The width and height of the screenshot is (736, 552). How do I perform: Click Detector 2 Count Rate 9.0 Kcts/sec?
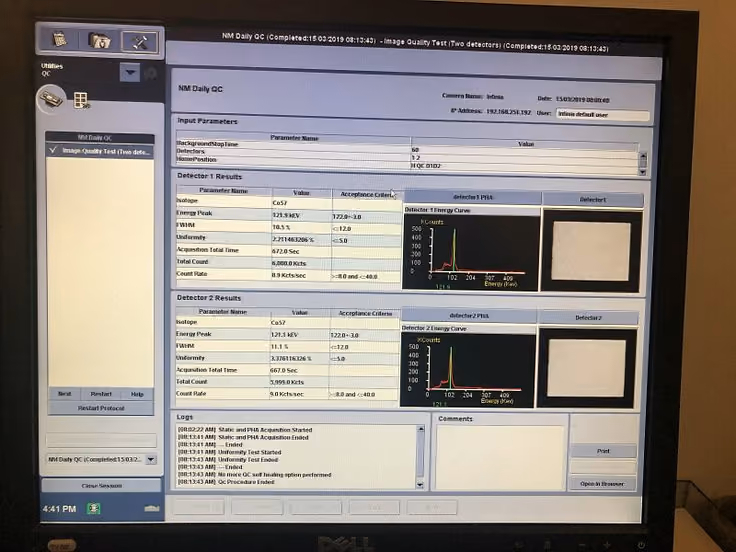[286, 394]
